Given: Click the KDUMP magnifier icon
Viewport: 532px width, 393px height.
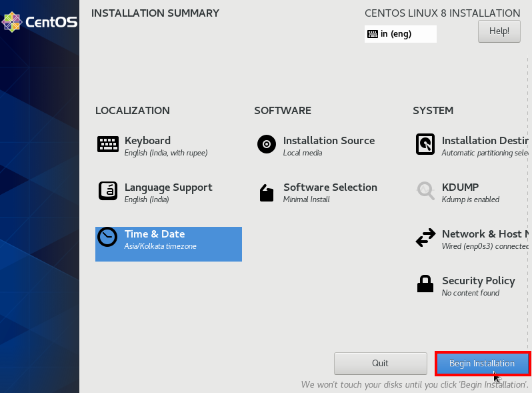Looking at the screenshot, I should point(425,191).
